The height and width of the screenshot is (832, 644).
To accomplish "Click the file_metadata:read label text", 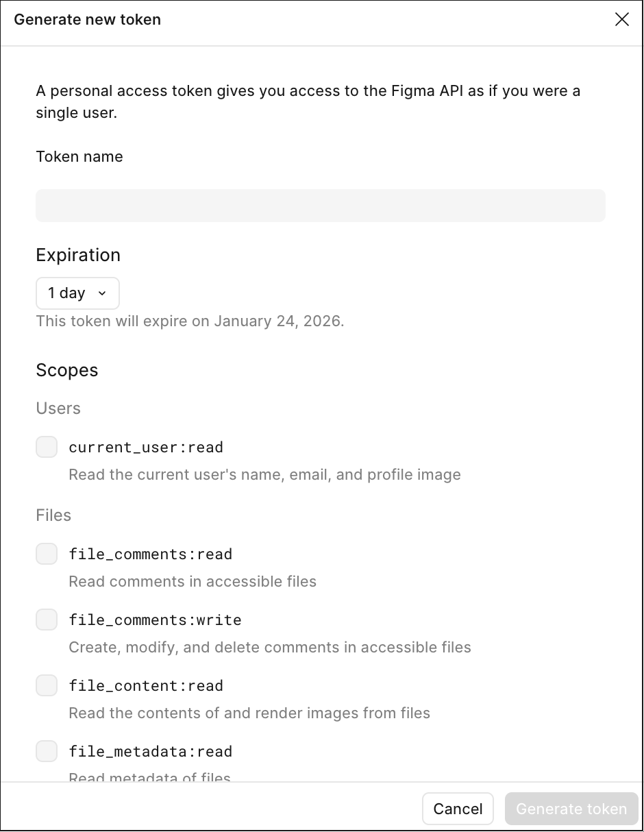I will (x=151, y=752).
